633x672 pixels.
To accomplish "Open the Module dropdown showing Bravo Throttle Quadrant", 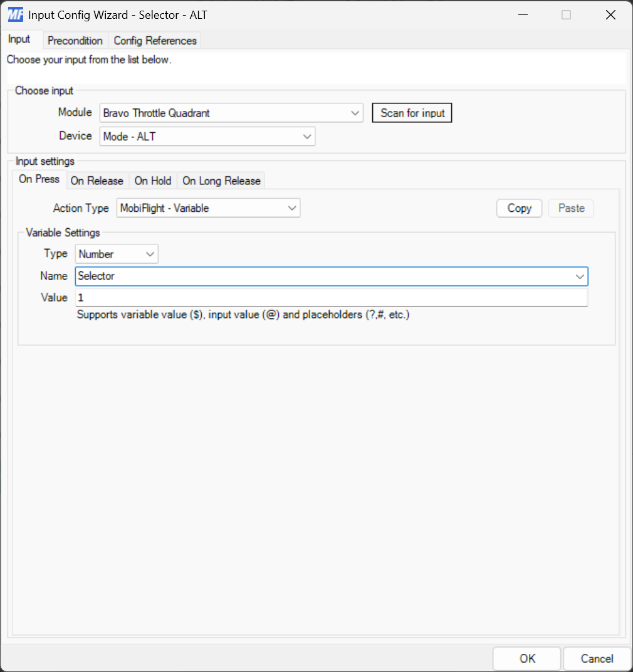I will [x=231, y=113].
